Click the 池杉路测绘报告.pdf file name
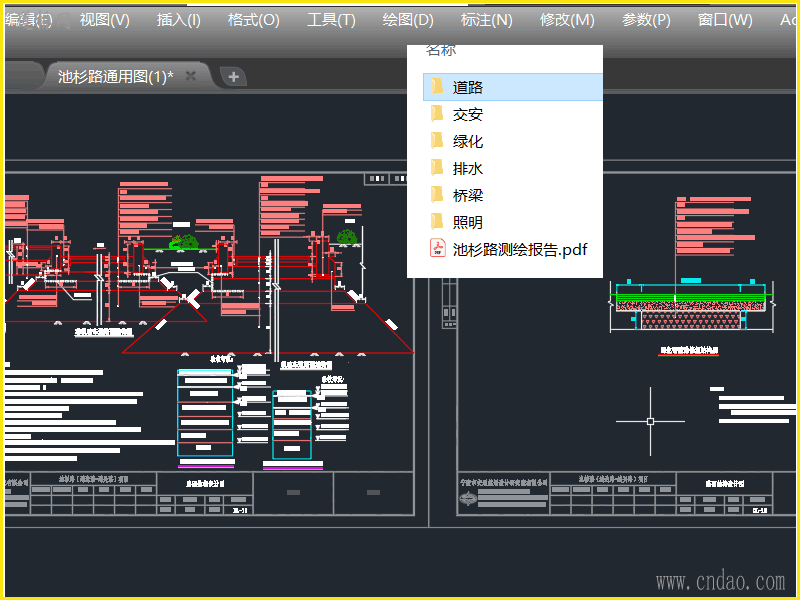This screenshot has height=600, width=800. 520,249
